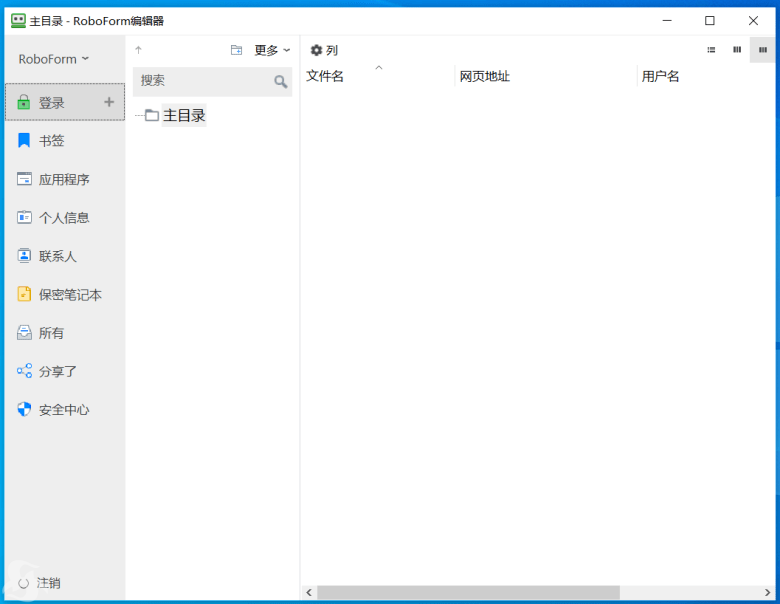
Task: Click the application window icon
Action: pyautogui.click(x=24, y=179)
